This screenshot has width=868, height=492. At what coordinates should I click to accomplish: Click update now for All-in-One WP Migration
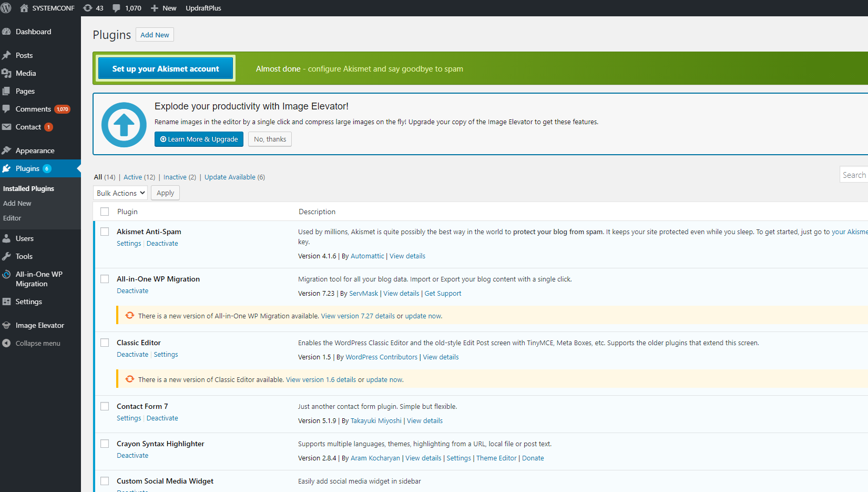point(423,316)
